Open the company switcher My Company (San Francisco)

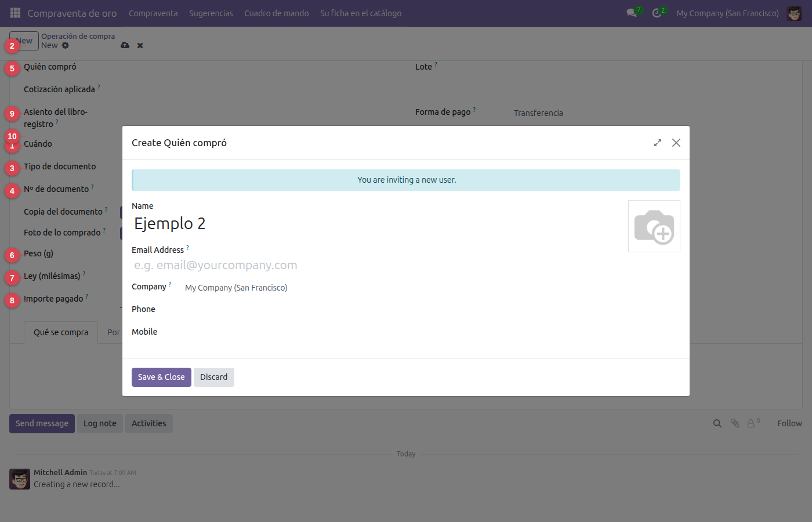tap(727, 13)
